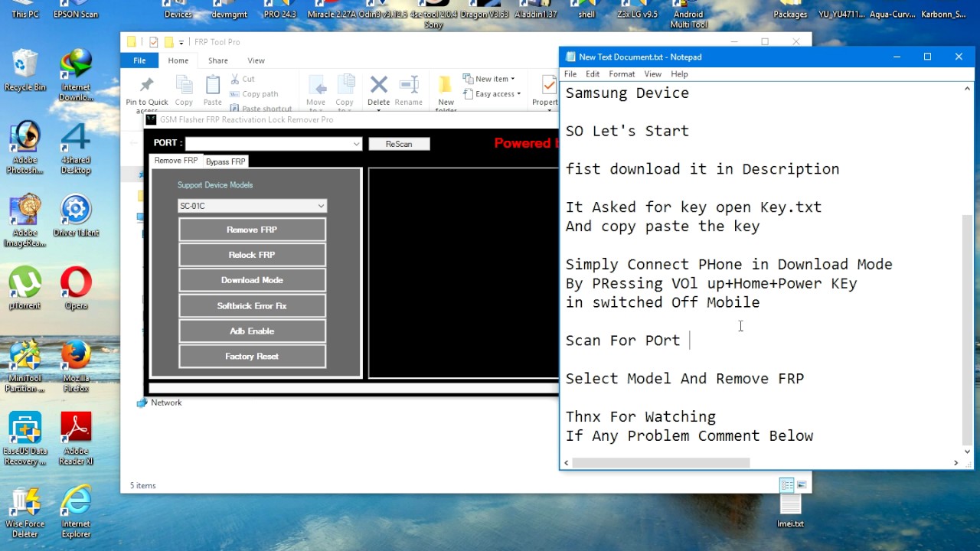Screen dimensions: 980x551
Task: Launch Opera browser from desktop
Action: click(x=76, y=289)
